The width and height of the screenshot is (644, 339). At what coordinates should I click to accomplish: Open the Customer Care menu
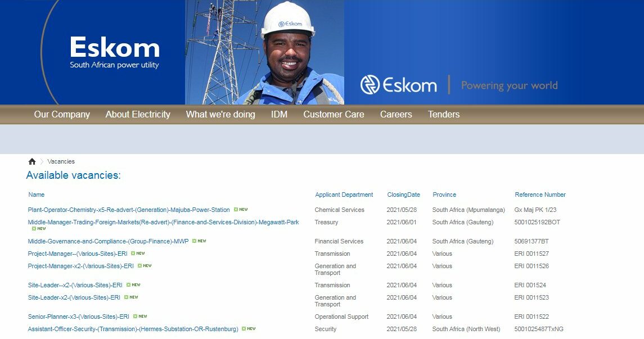(334, 114)
